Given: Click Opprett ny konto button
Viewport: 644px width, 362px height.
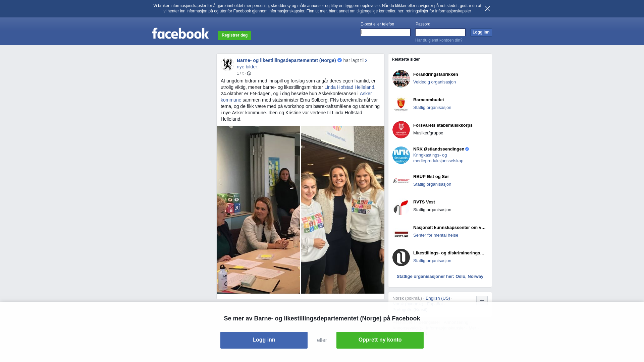Looking at the screenshot, I should pyautogui.click(x=380, y=340).
